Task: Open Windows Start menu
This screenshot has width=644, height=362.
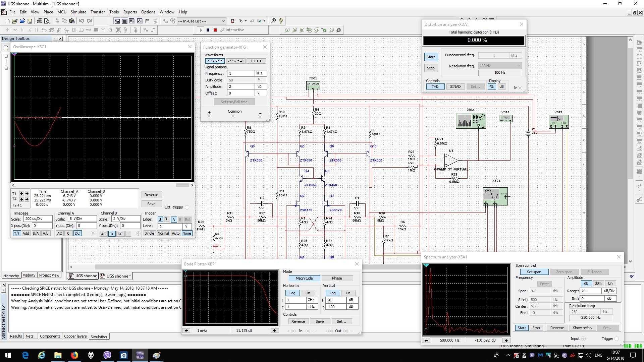Action: pyautogui.click(x=8, y=355)
